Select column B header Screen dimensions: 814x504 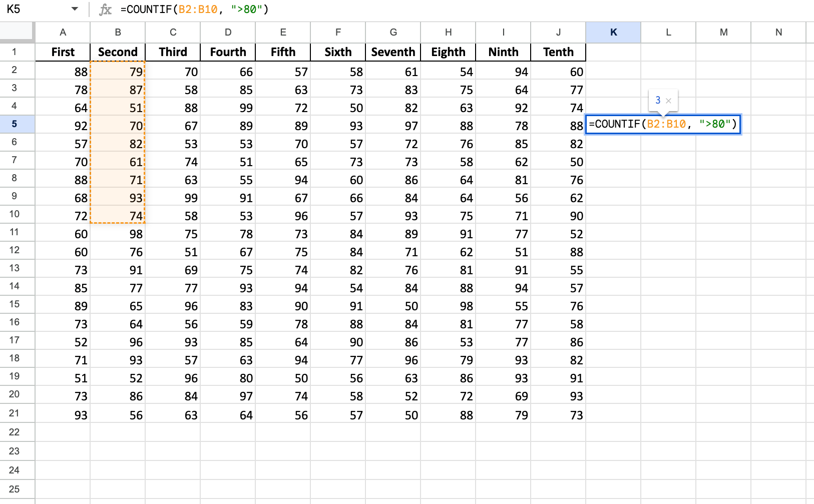[x=118, y=32]
